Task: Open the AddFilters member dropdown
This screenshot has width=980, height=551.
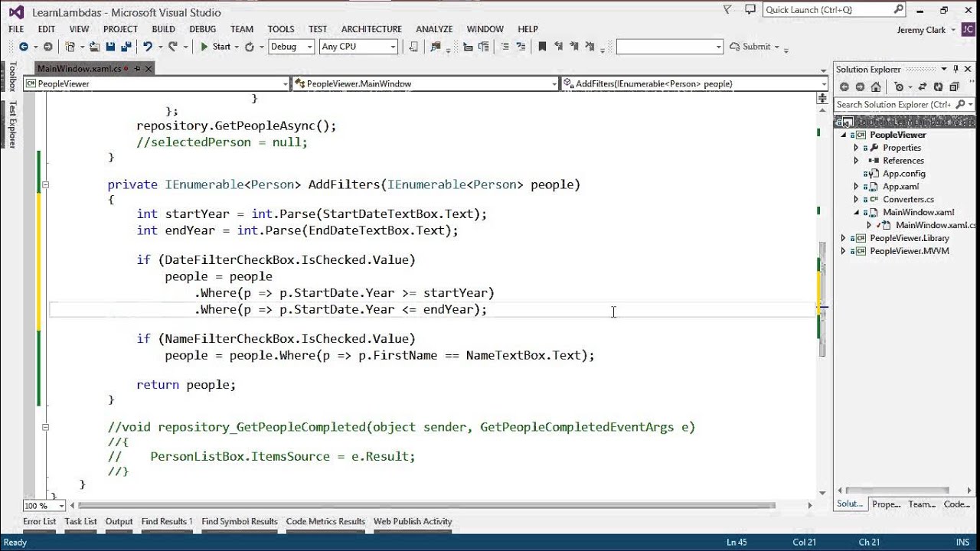Action: coord(695,83)
